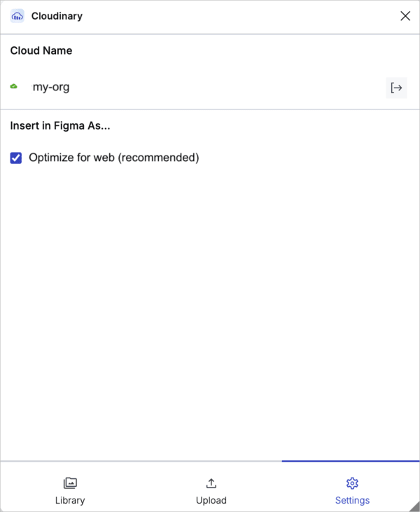The width and height of the screenshot is (420, 512).
Task: Close the Cloudinary plugin panel
Action: pos(405,15)
